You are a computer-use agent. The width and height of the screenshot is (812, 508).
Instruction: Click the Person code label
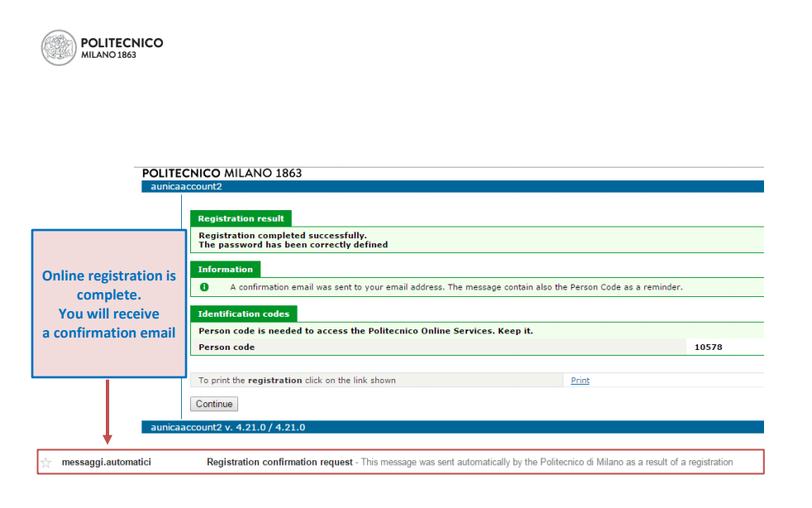(x=227, y=347)
